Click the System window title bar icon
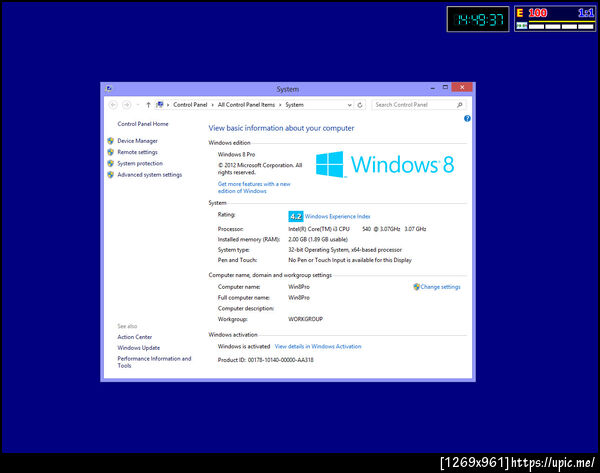Image resolution: width=600 pixels, height=473 pixels. 109,88
